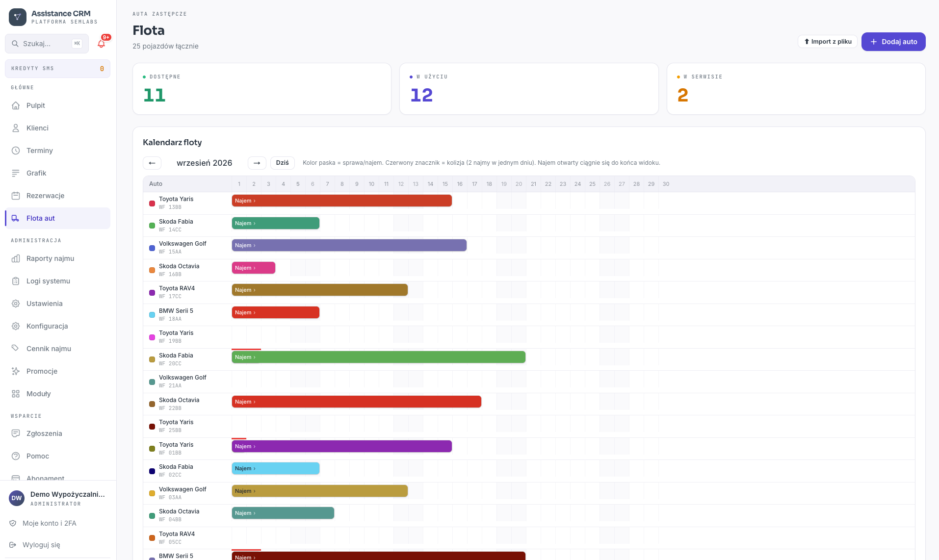
Task: Open the Toyota RAV4 WF 17CC rental bar
Action: coord(320,290)
